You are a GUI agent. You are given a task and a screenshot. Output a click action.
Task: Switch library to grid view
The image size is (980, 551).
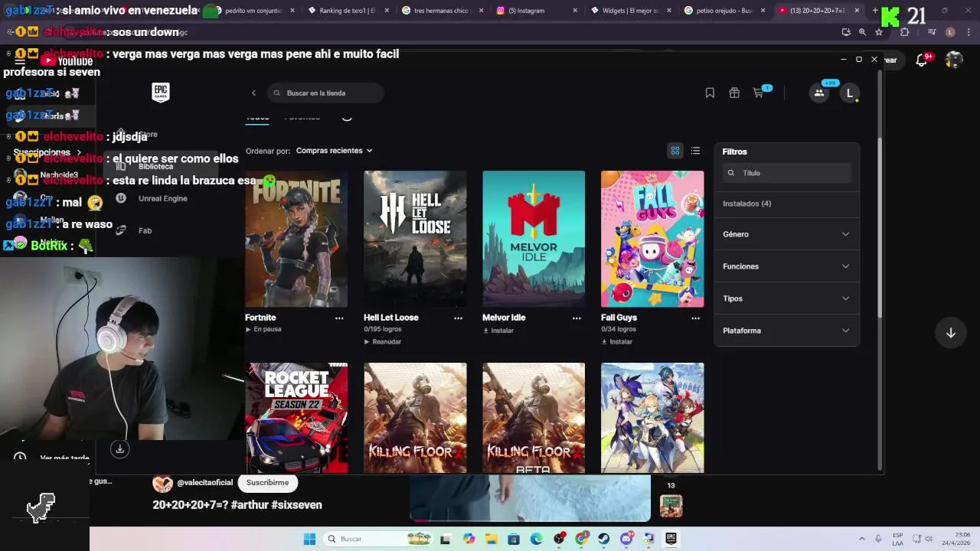[675, 151]
